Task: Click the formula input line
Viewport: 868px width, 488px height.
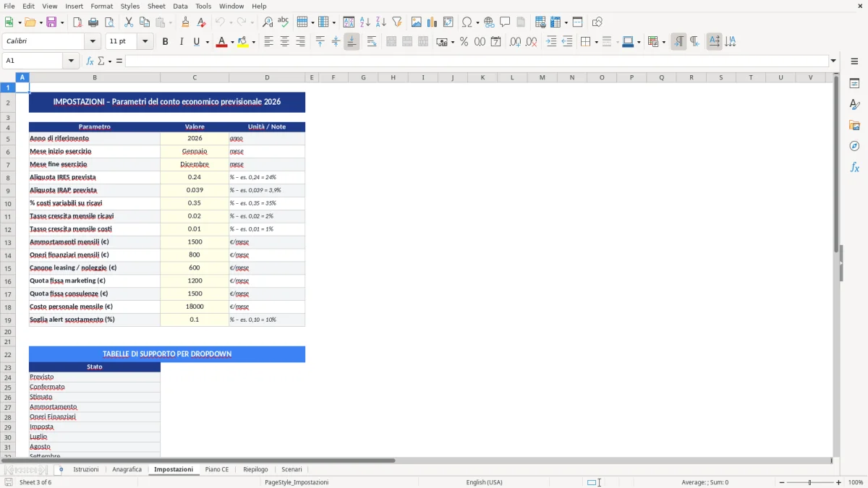Action: pos(477,61)
